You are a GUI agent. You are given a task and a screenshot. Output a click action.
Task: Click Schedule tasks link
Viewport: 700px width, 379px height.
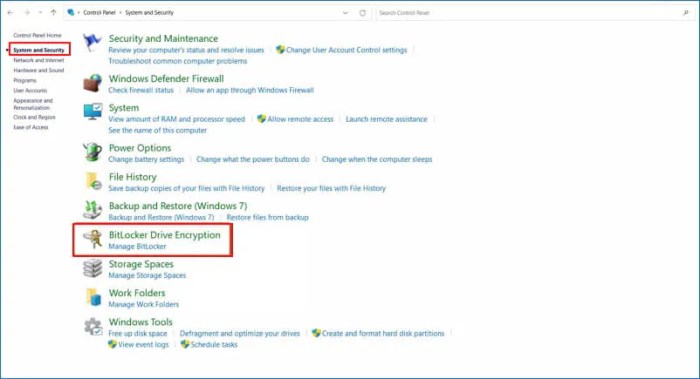214,345
